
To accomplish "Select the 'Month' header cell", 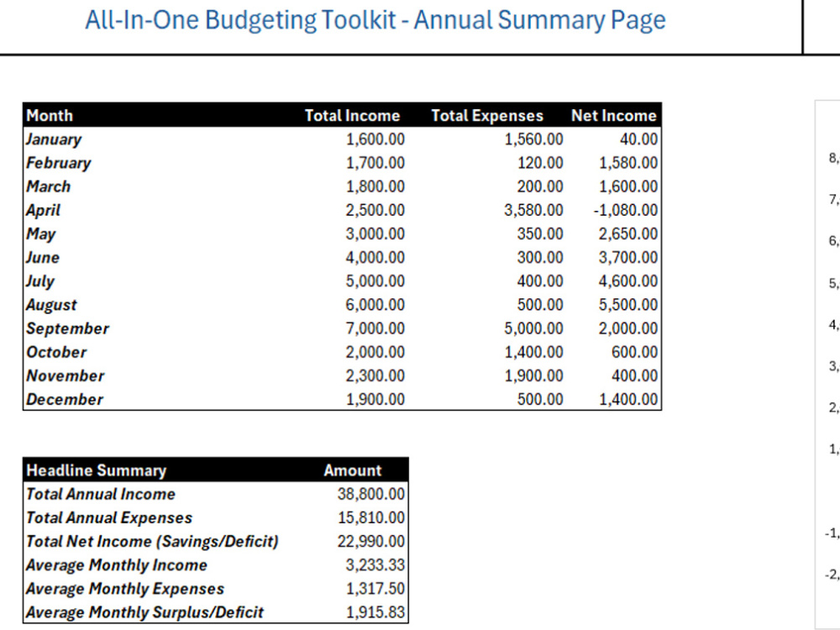I will tap(50, 116).
